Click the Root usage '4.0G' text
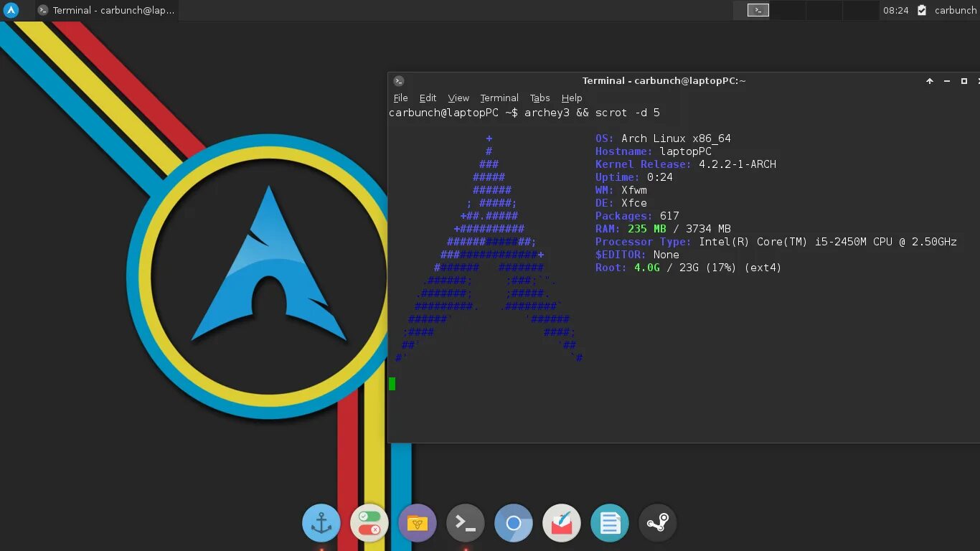The image size is (980, 551). [x=646, y=268]
